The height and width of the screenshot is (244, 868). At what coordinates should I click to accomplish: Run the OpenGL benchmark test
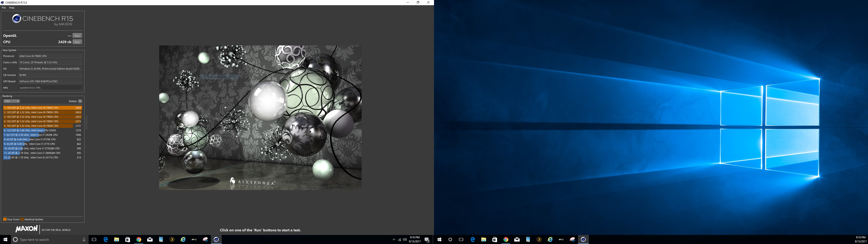77,35
